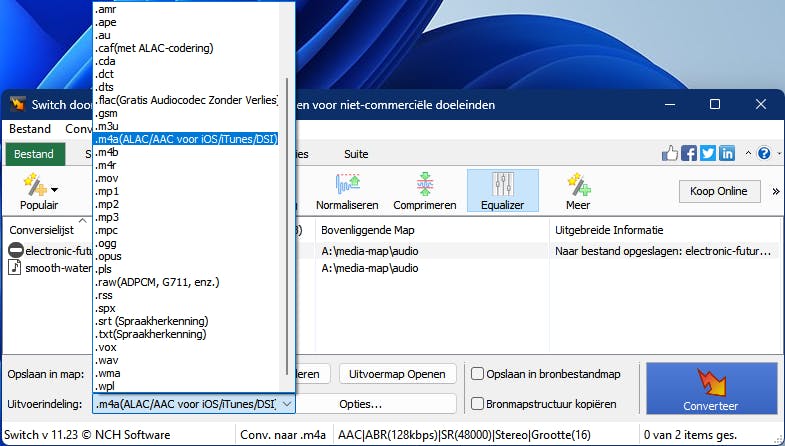The image size is (785, 446).
Task: Pick the .vox format entry
Action: click(x=186, y=347)
